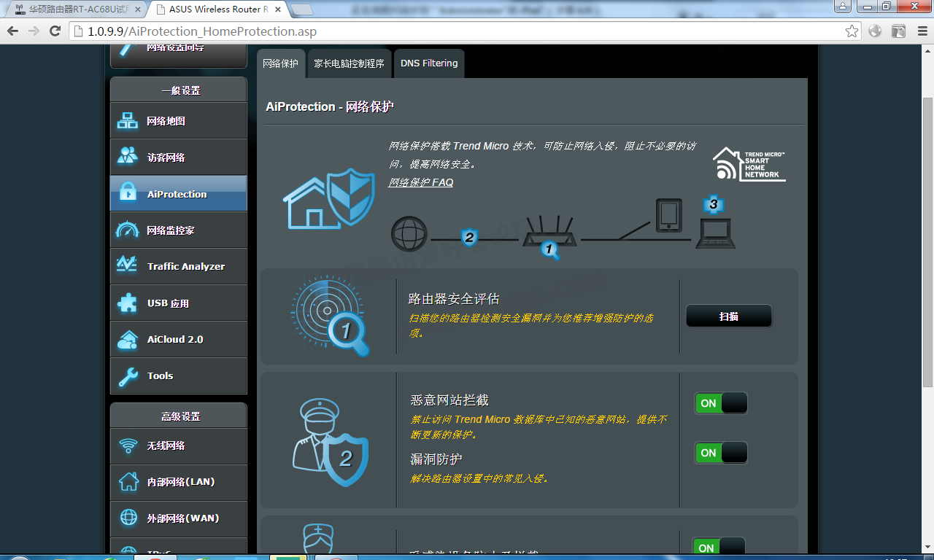The height and width of the screenshot is (560, 934).
Task: Open 无线网络 wireless settings
Action: tap(178, 446)
